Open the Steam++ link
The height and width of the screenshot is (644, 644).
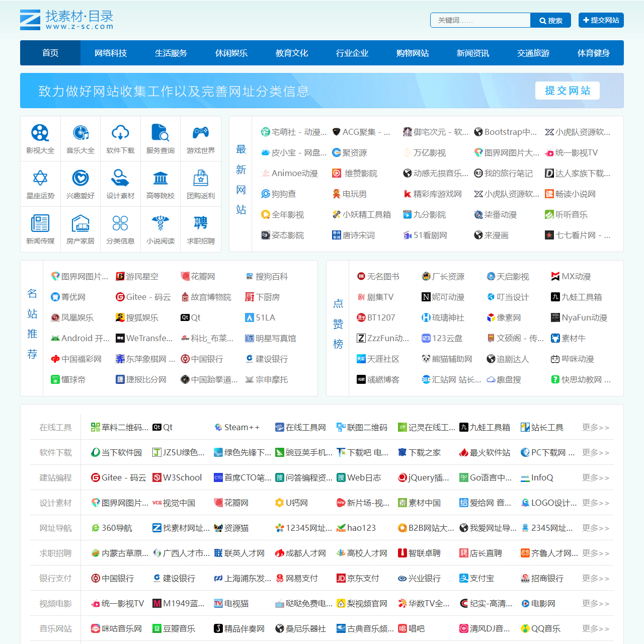237,427
